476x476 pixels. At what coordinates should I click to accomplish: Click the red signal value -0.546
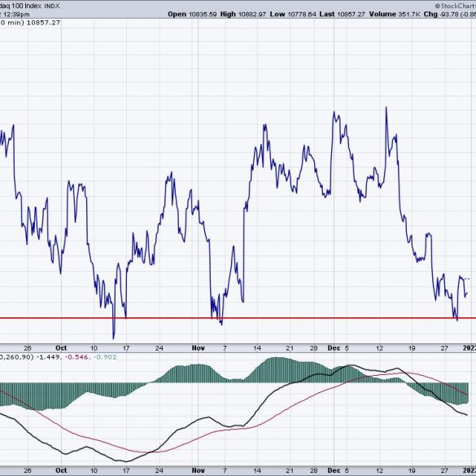tap(76, 357)
